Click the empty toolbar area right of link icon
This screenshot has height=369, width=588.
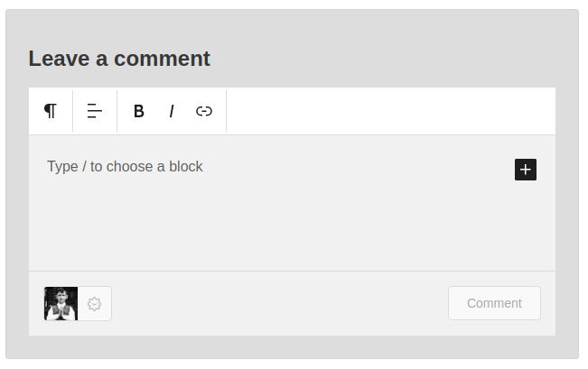coord(388,111)
